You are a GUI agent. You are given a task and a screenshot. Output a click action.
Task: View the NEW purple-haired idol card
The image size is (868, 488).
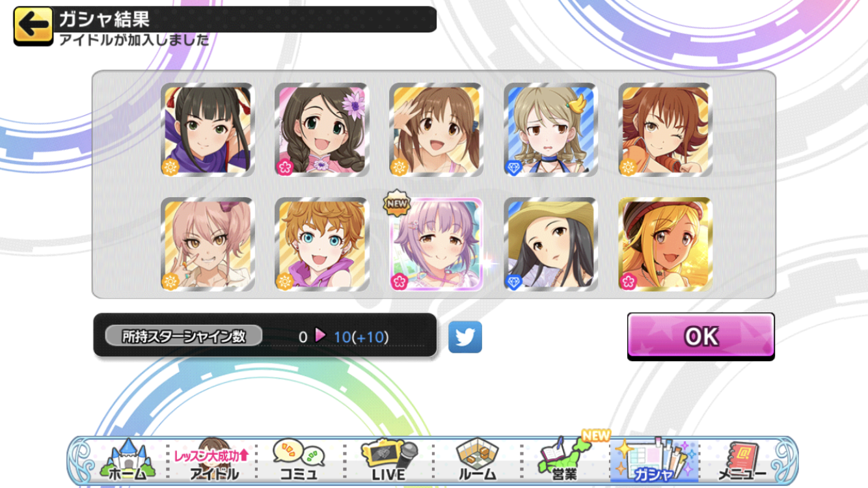[x=436, y=244]
